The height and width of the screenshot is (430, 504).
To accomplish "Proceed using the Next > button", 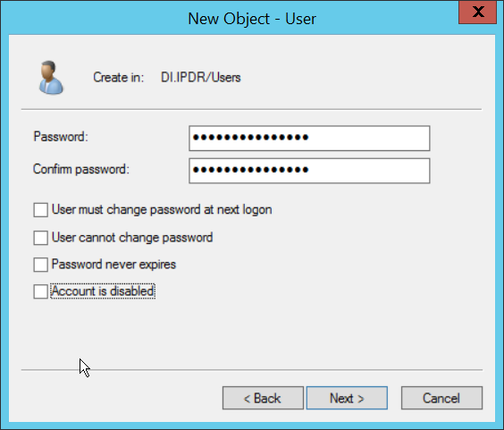I will 347,398.
